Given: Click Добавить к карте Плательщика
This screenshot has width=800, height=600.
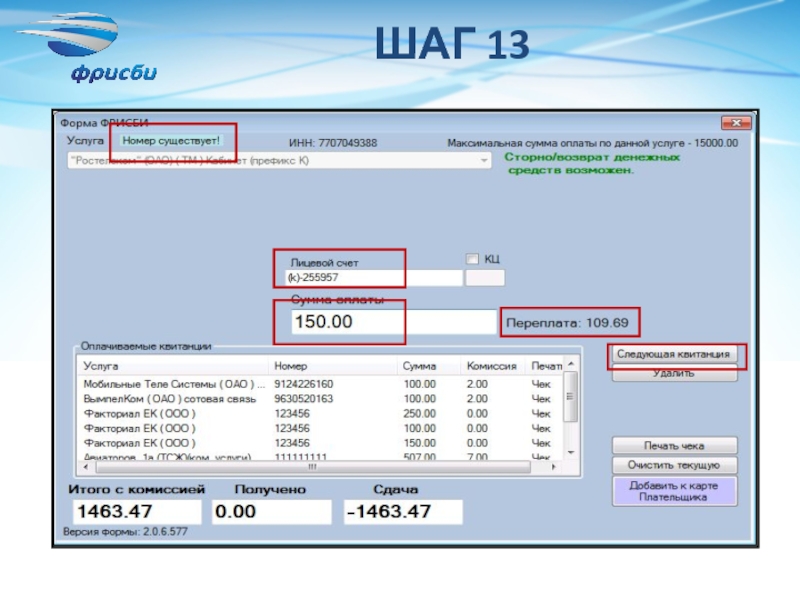Looking at the screenshot, I should [674, 491].
